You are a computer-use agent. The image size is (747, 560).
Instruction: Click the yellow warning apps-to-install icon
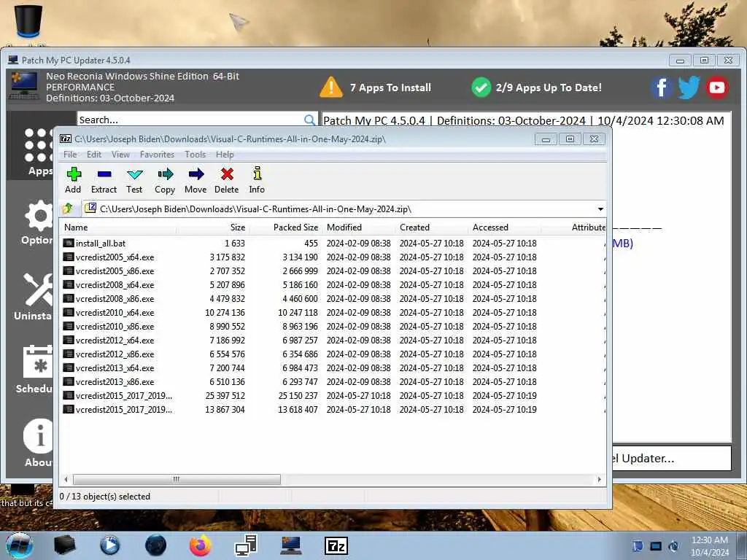[330, 87]
